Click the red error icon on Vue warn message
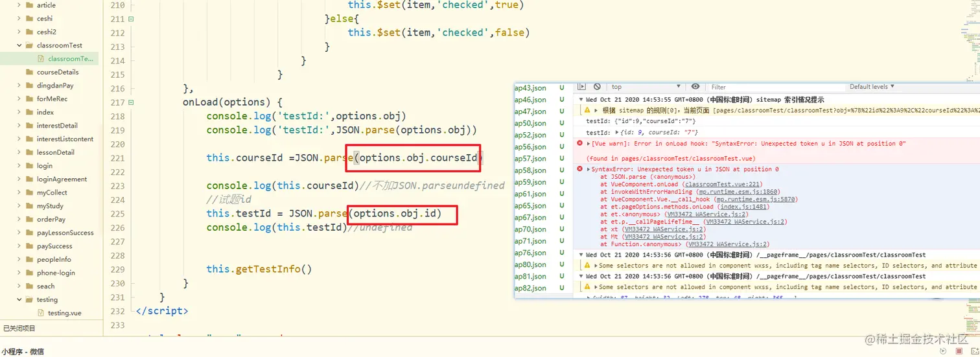 pyautogui.click(x=580, y=143)
